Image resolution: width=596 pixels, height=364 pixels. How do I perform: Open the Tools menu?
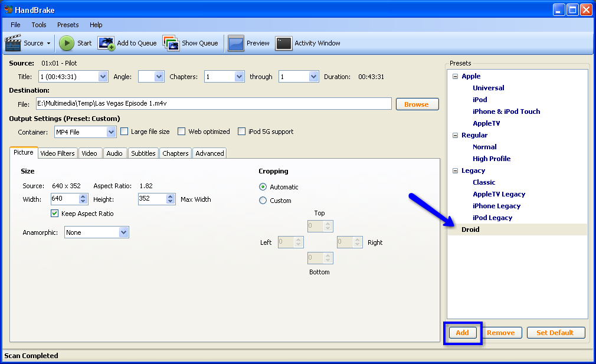point(39,25)
